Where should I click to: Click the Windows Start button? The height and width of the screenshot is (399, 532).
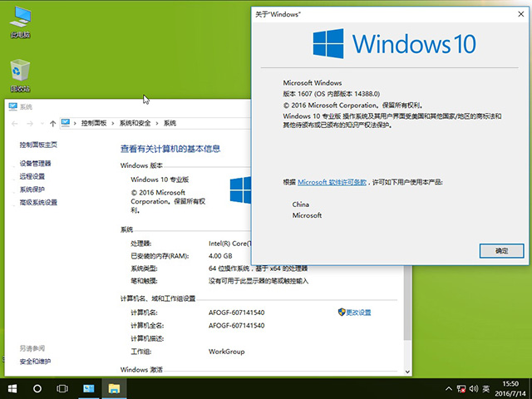[12, 388]
